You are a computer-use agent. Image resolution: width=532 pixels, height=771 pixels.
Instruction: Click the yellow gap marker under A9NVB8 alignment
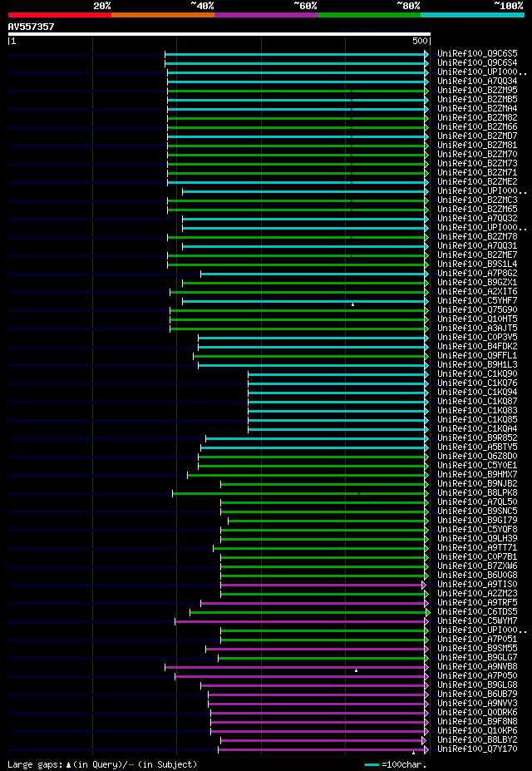point(356,670)
